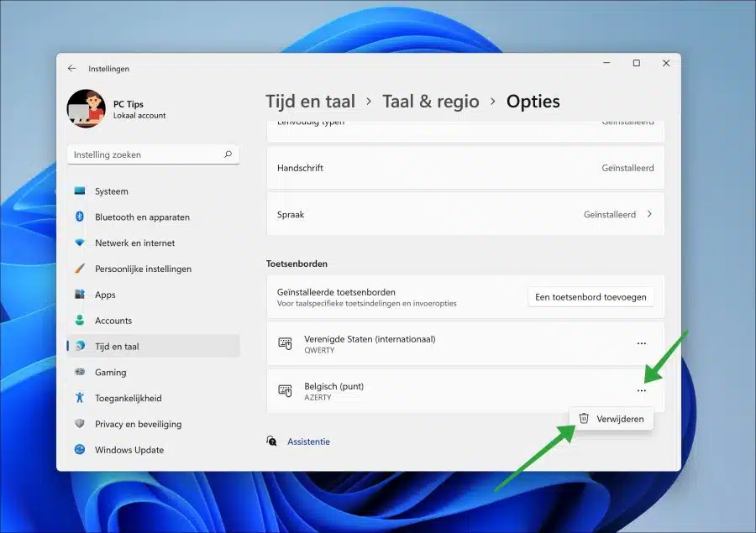Click the Belgisch (punt) keyboard icon
Image resolution: width=756 pixels, height=533 pixels.
pos(285,391)
